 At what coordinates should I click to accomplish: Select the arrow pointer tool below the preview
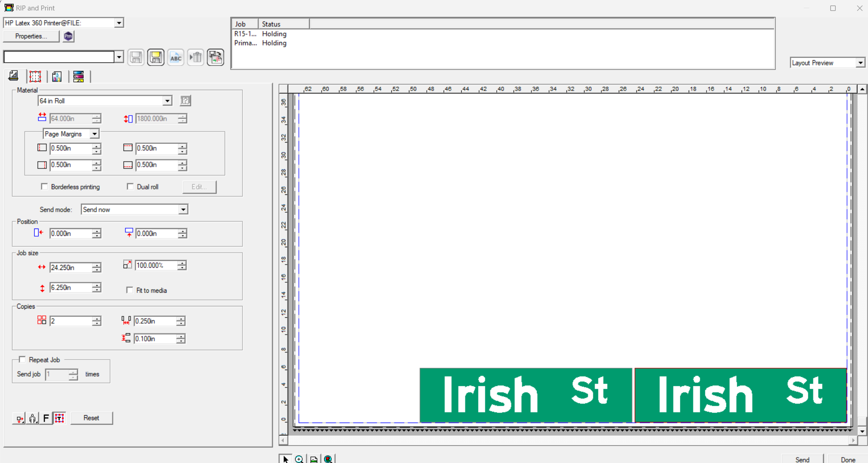[x=285, y=459]
